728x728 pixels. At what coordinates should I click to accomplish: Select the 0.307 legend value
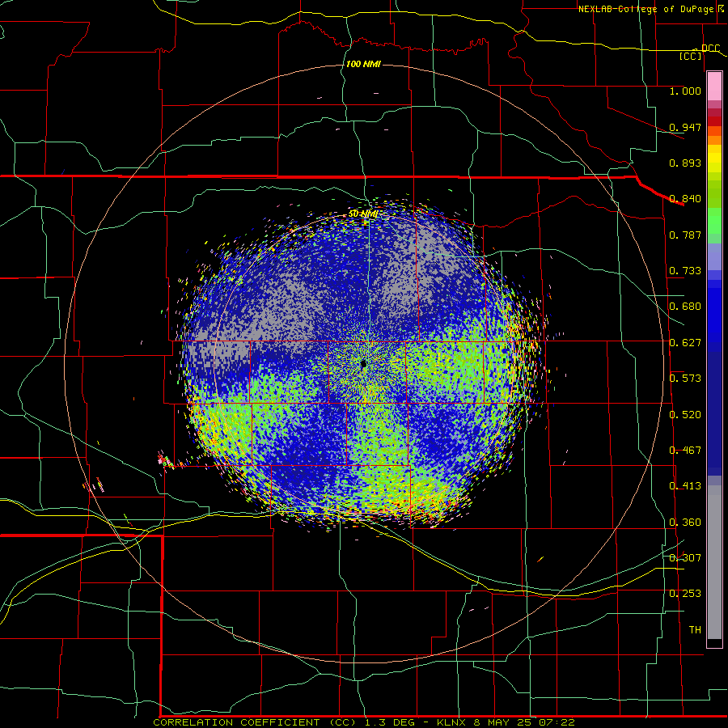pyautogui.click(x=685, y=558)
